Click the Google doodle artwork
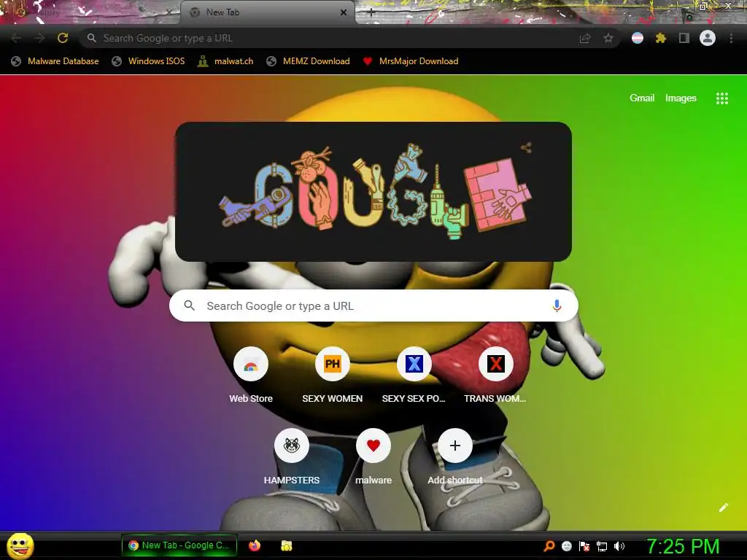This screenshot has height=560, width=747. point(373,192)
